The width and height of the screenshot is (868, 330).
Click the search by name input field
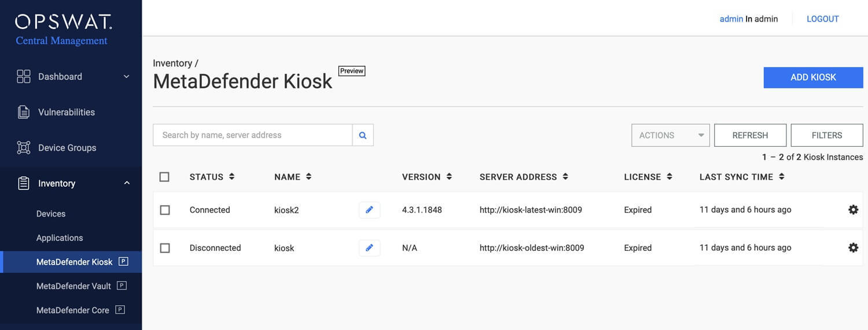(252, 135)
